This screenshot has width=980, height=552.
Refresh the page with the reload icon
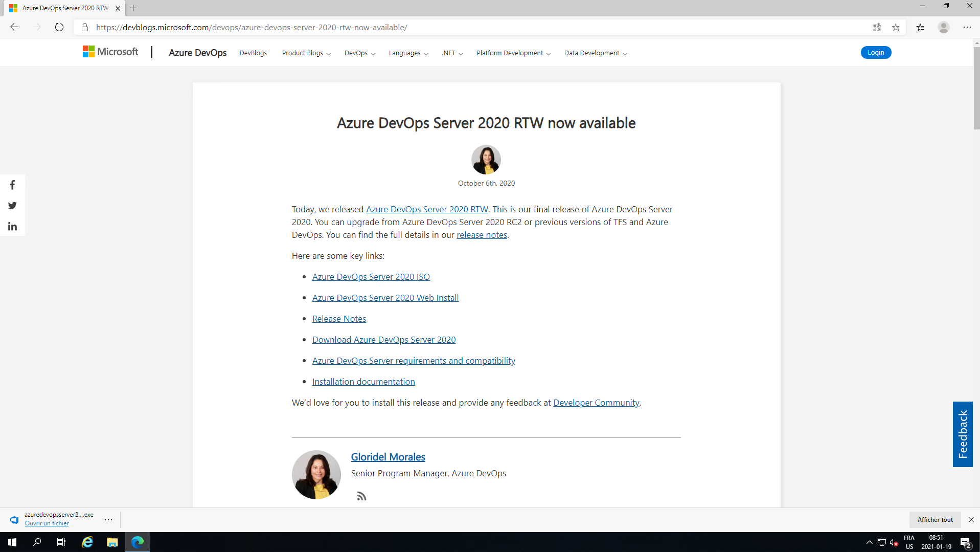[59, 27]
